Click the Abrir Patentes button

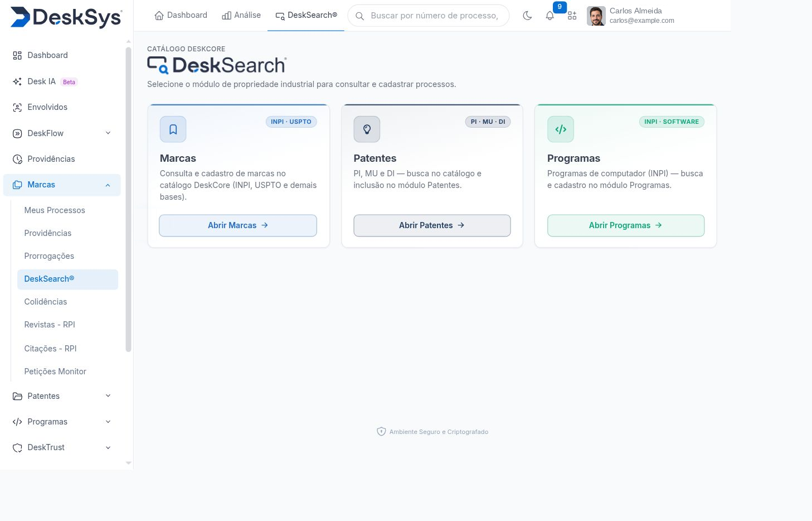click(x=432, y=225)
